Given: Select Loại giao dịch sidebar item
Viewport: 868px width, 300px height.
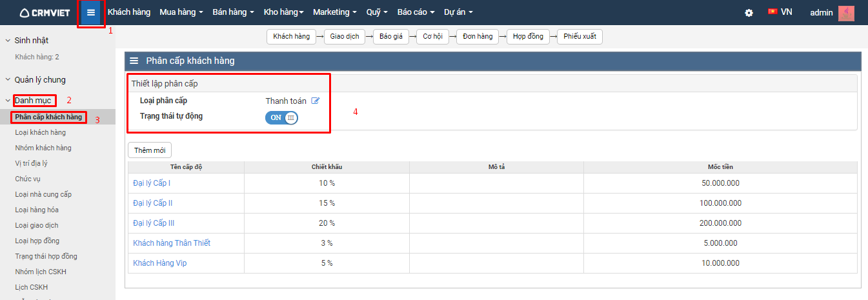Looking at the screenshot, I should click(x=37, y=225).
